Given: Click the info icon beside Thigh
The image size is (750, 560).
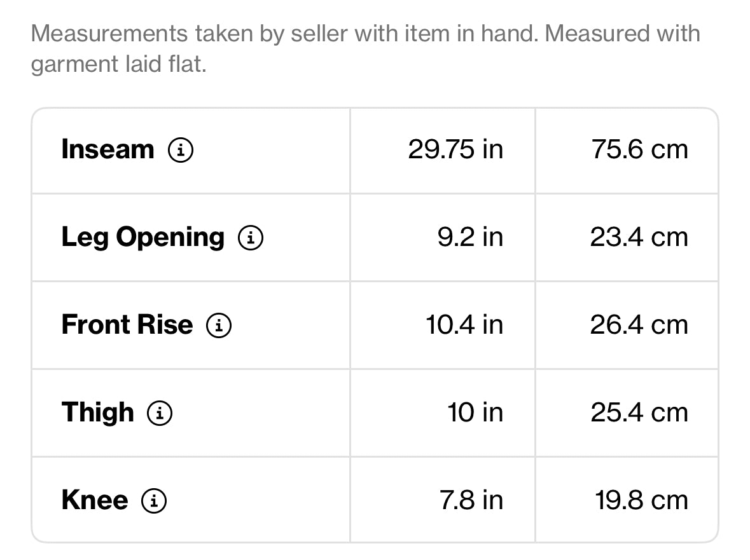Looking at the screenshot, I should pyautogui.click(x=159, y=413).
